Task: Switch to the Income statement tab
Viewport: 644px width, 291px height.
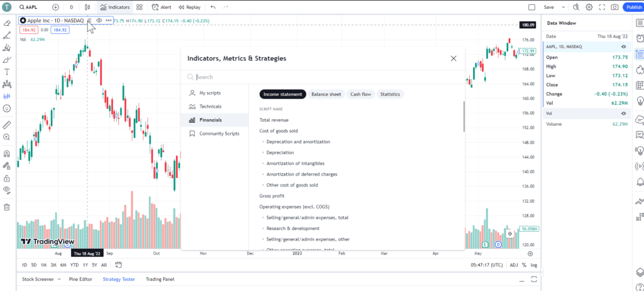Action: point(282,94)
